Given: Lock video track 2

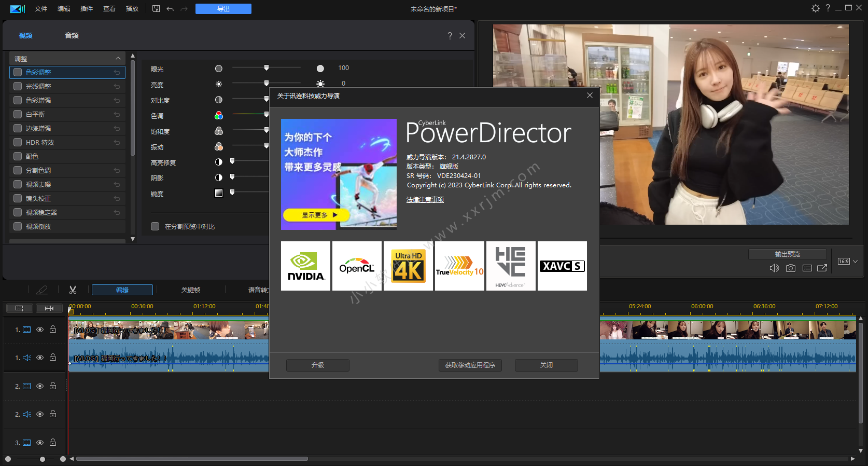Looking at the screenshot, I should 53,386.
